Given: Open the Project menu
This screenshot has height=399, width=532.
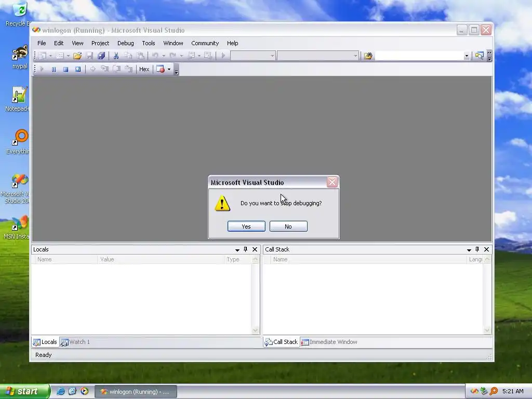Looking at the screenshot, I should [x=100, y=43].
